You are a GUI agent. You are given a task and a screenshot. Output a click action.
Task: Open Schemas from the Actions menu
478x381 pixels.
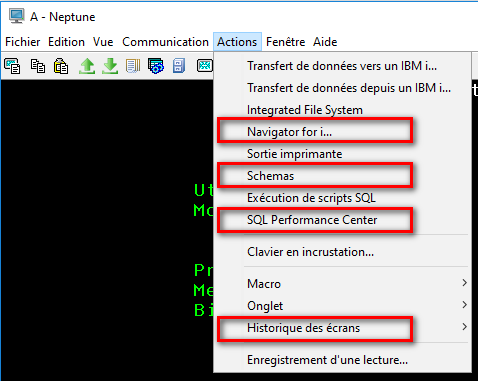[342, 176]
